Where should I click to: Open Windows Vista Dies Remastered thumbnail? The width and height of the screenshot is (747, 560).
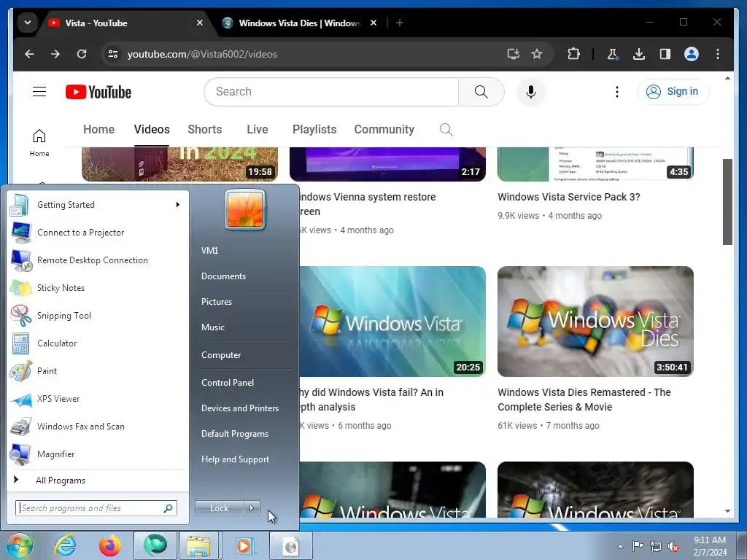click(595, 322)
